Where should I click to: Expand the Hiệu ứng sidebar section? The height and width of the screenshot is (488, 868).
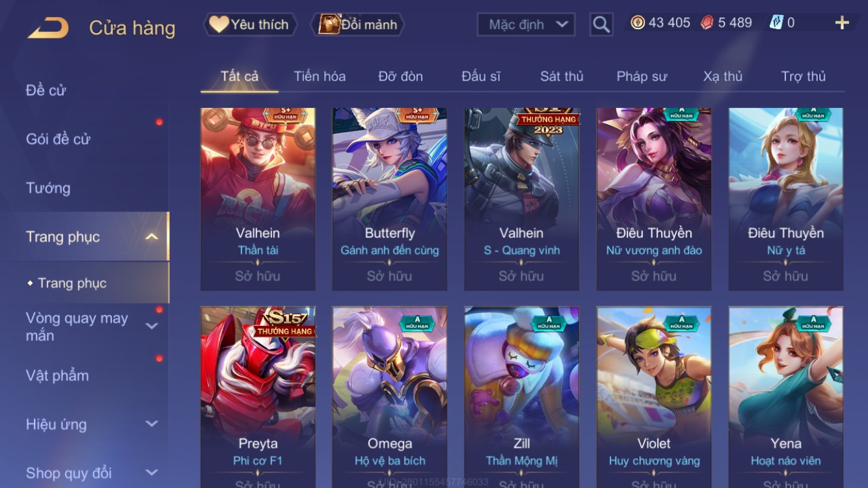(151, 424)
